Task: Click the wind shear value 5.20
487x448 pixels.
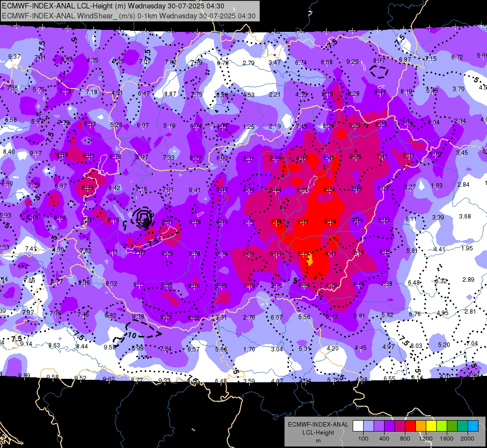Action: tap(444, 344)
